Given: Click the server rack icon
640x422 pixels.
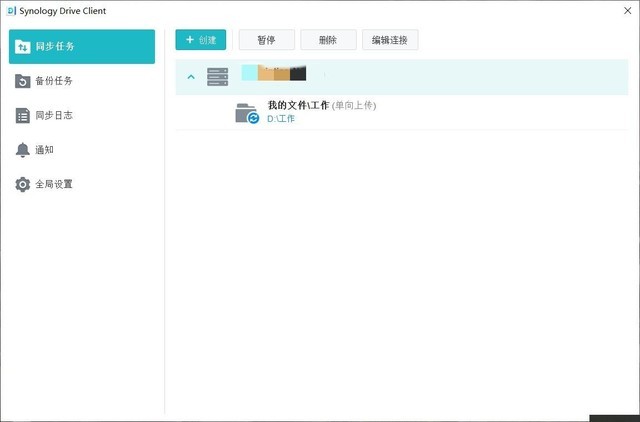Looking at the screenshot, I should [218, 77].
